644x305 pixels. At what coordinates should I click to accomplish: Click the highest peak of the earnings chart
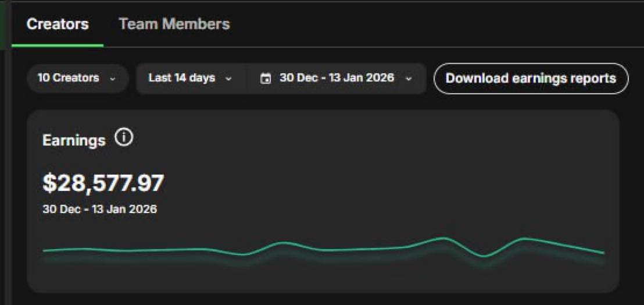443,238
